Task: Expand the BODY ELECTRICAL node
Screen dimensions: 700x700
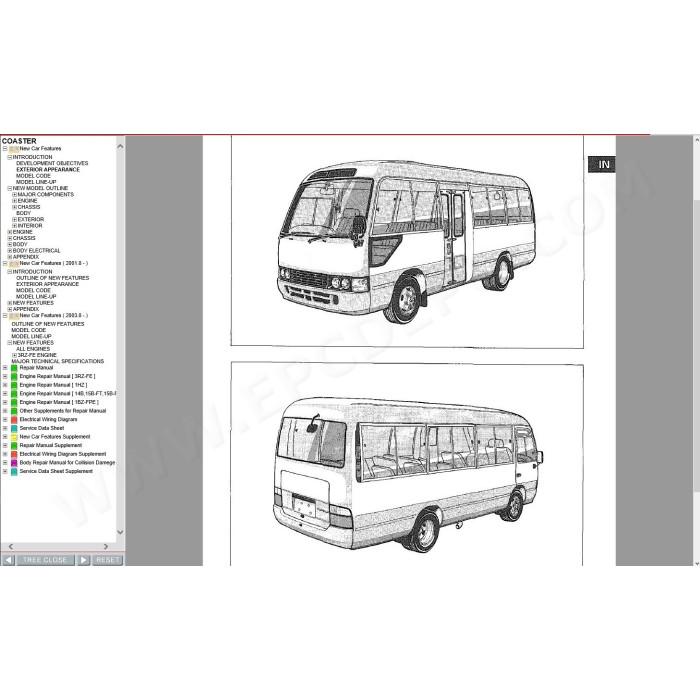Action: 10,251
